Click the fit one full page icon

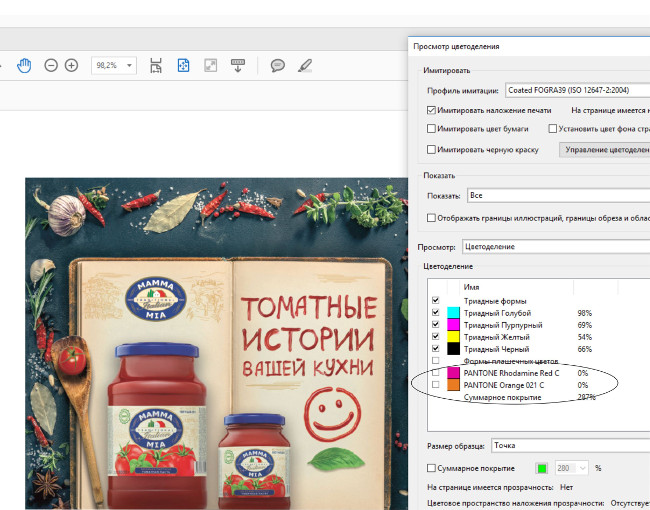[183, 65]
